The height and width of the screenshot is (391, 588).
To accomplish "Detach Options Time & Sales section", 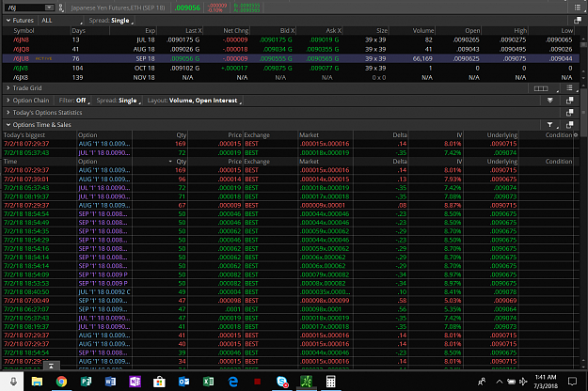I will click(569, 125).
